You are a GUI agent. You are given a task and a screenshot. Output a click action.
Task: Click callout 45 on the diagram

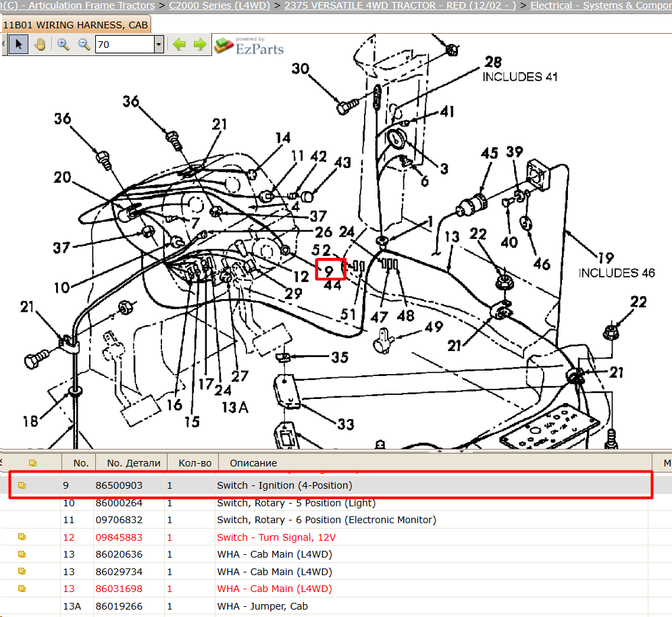pyautogui.click(x=490, y=153)
